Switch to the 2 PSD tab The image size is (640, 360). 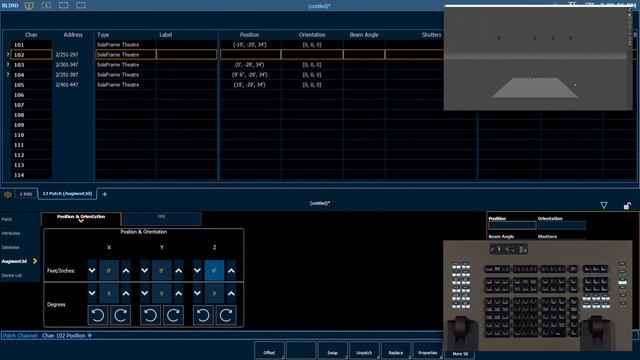[26, 194]
